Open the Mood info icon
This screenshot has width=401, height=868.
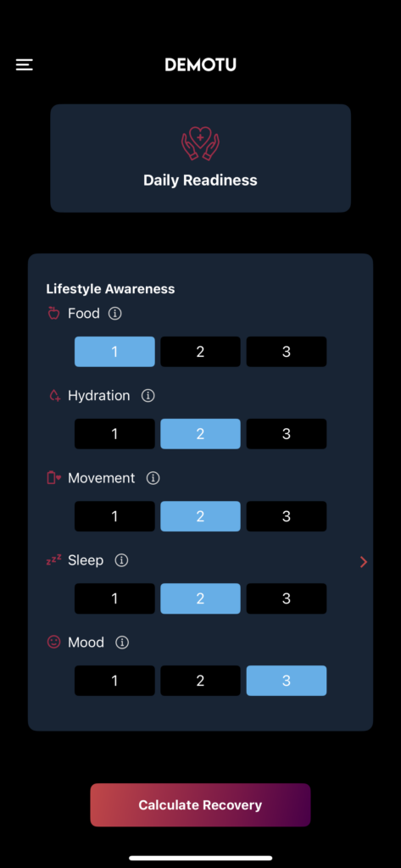[122, 643]
